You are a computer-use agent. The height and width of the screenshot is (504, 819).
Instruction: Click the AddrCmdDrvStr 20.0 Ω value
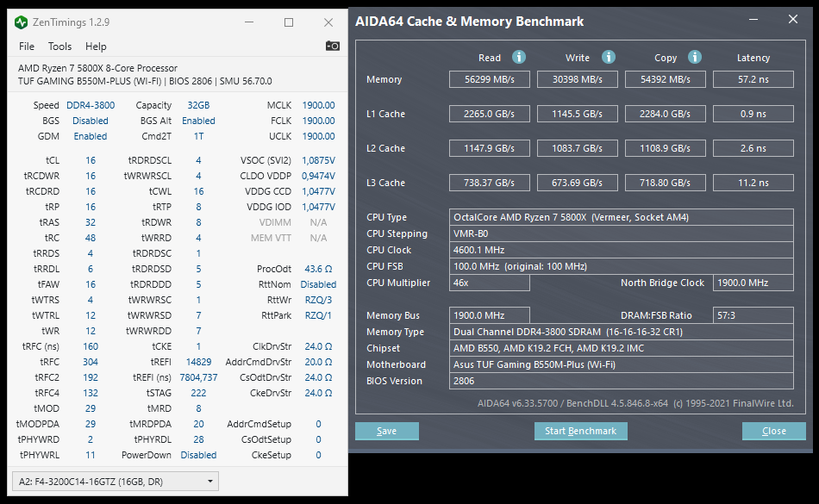[319, 362]
